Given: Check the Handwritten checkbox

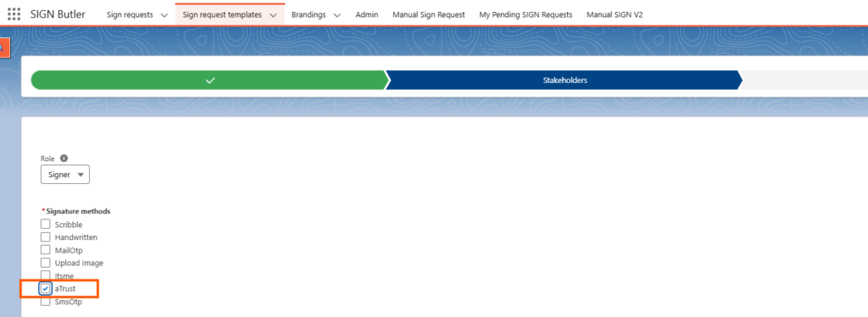Looking at the screenshot, I should tap(46, 236).
